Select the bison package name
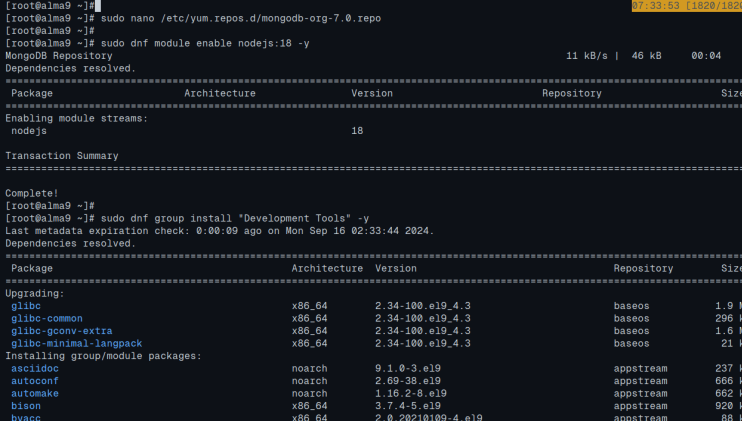742x421 pixels. [x=26, y=406]
